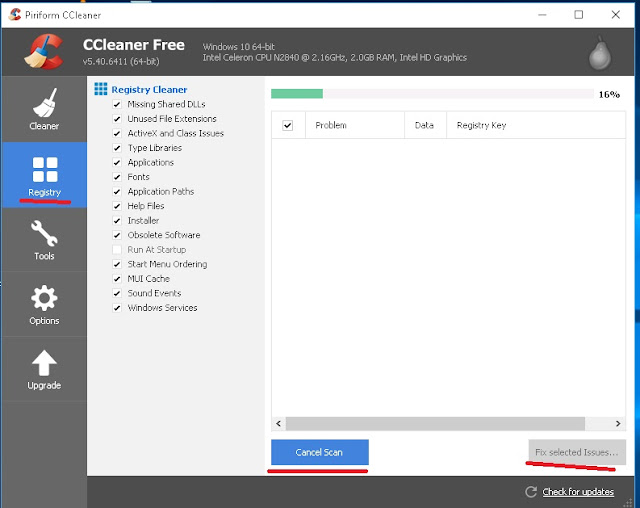Click the Intel Celeron CPU hardware info line

tap(335, 58)
